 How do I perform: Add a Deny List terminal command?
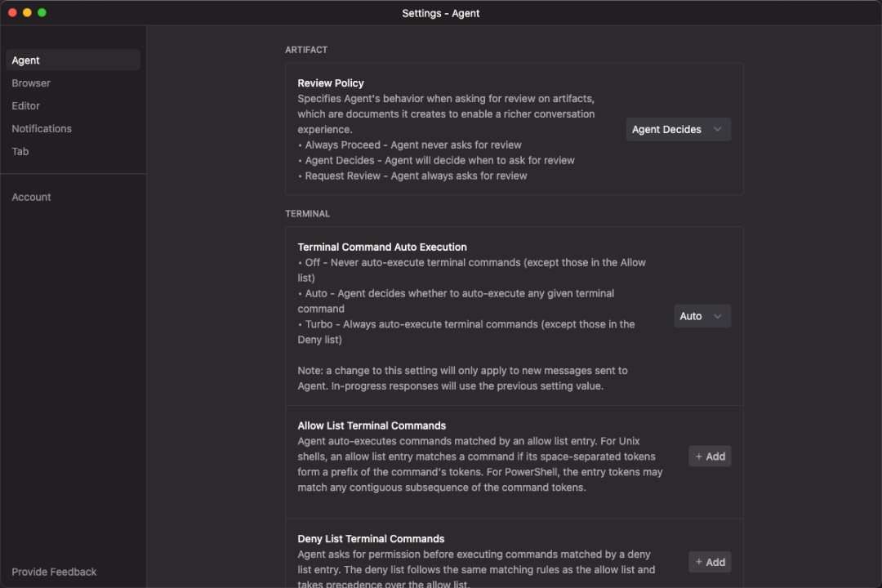click(x=709, y=562)
